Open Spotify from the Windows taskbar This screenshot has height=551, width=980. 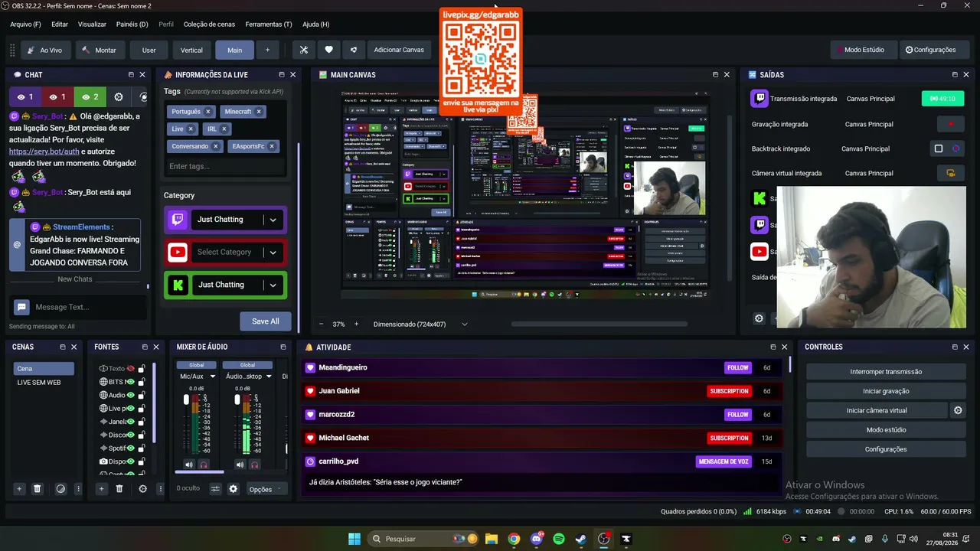(559, 539)
